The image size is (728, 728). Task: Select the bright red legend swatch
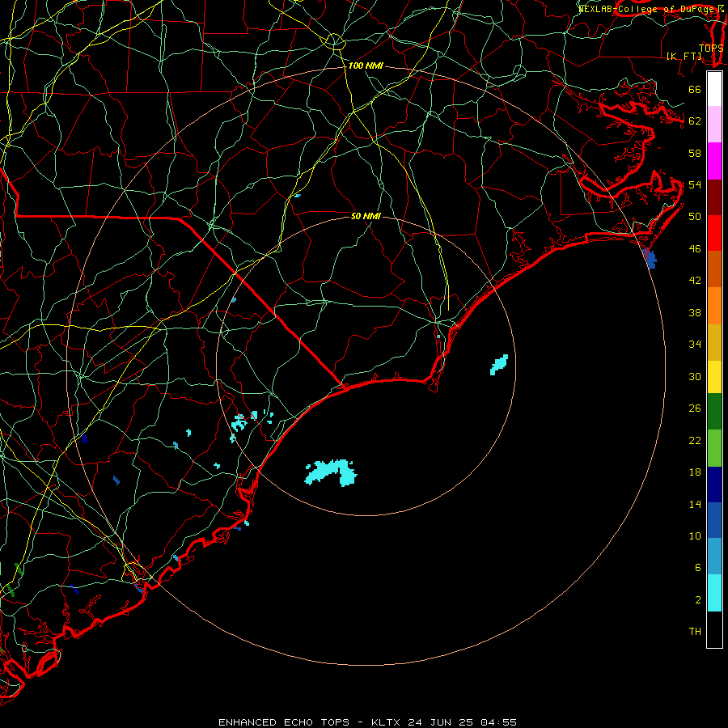(x=714, y=233)
